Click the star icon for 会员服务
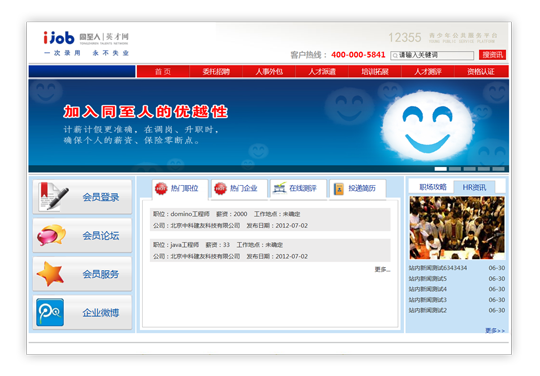Screen dimensions: 540x376 click(x=51, y=274)
